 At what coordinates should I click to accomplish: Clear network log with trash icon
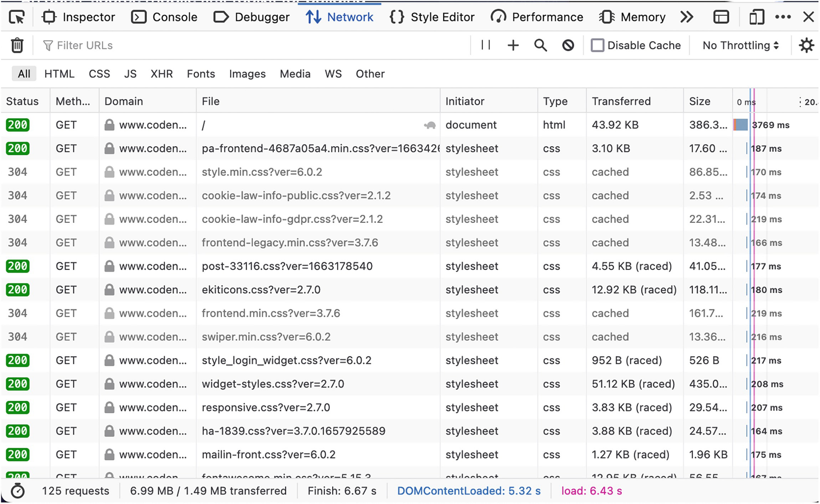click(17, 46)
